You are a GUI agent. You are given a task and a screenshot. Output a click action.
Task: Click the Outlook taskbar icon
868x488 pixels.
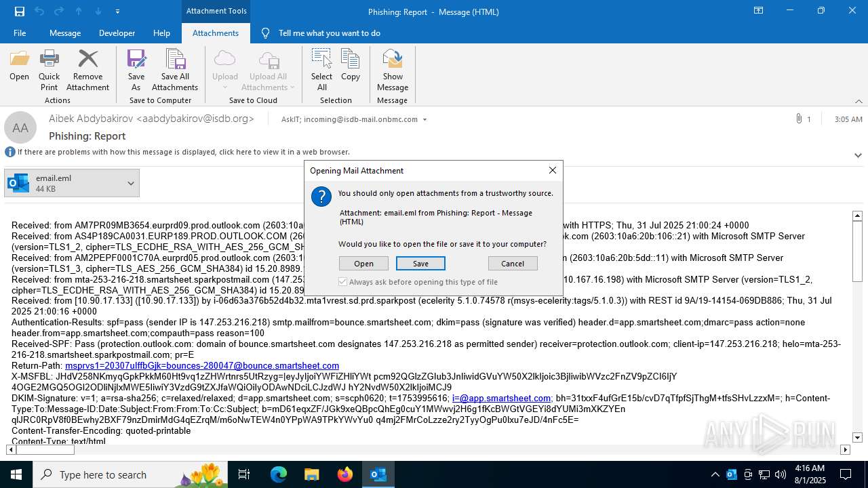378,474
